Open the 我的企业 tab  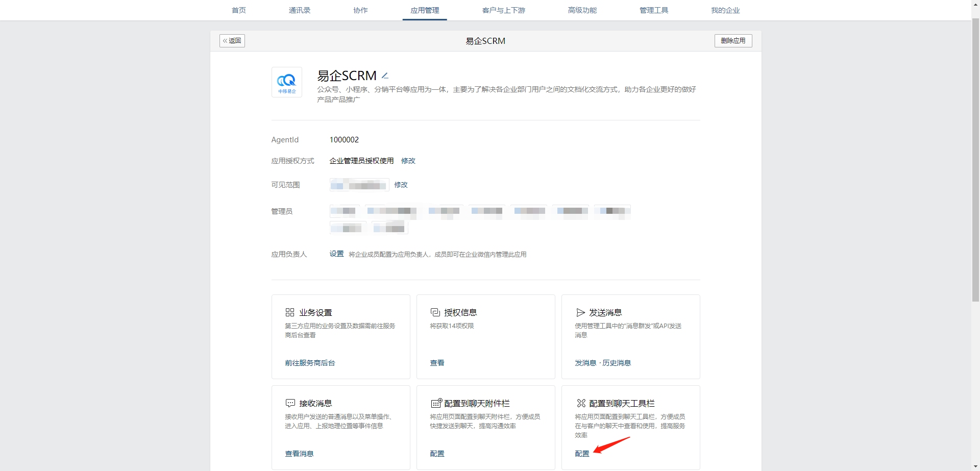click(725, 10)
